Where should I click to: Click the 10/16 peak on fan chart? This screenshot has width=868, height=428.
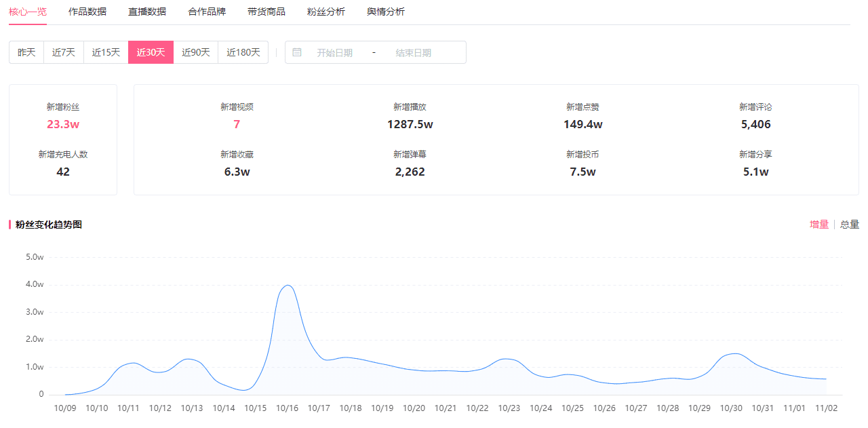[288, 286]
